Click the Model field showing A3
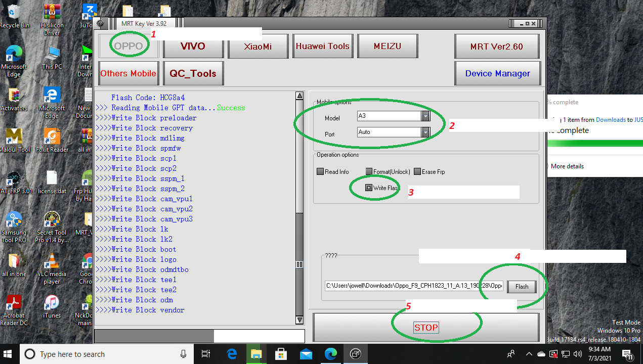643x364 pixels. (x=390, y=116)
